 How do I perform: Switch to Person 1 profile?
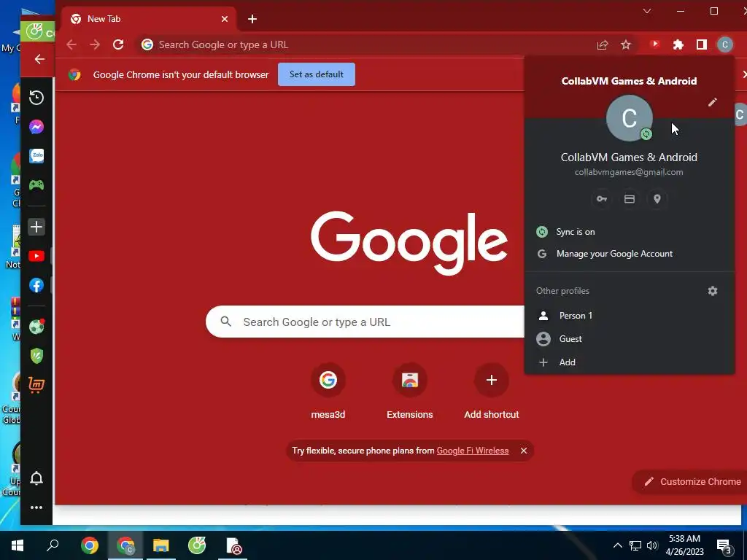pyautogui.click(x=630, y=316)
